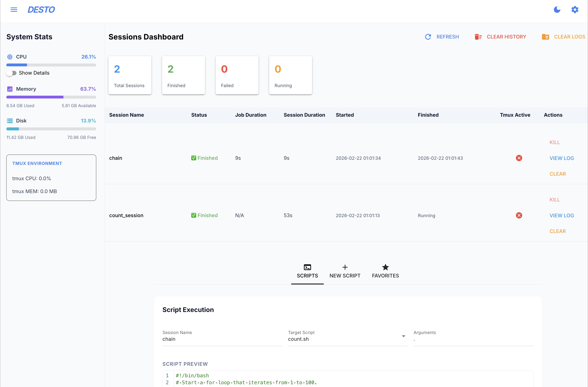Click the 26.1% CPU value
588x387 pixels.
[x=88, y=57]
